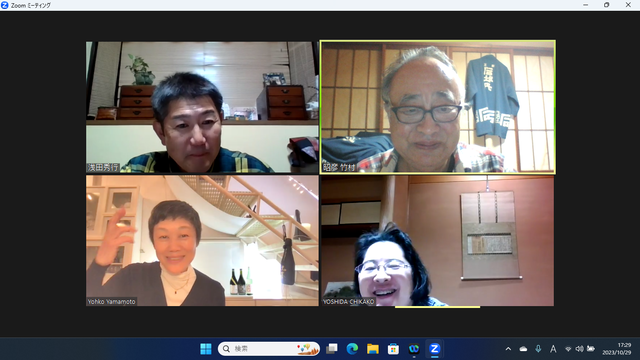Expand hidden system tray icons
This screenshot has width=640, height=360.
(x=508, y=349)
